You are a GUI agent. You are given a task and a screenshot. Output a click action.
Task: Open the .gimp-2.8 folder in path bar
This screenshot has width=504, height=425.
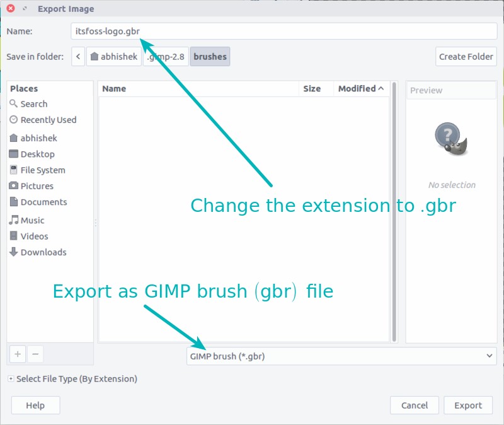pyautogui.click(x=166, y=57)
